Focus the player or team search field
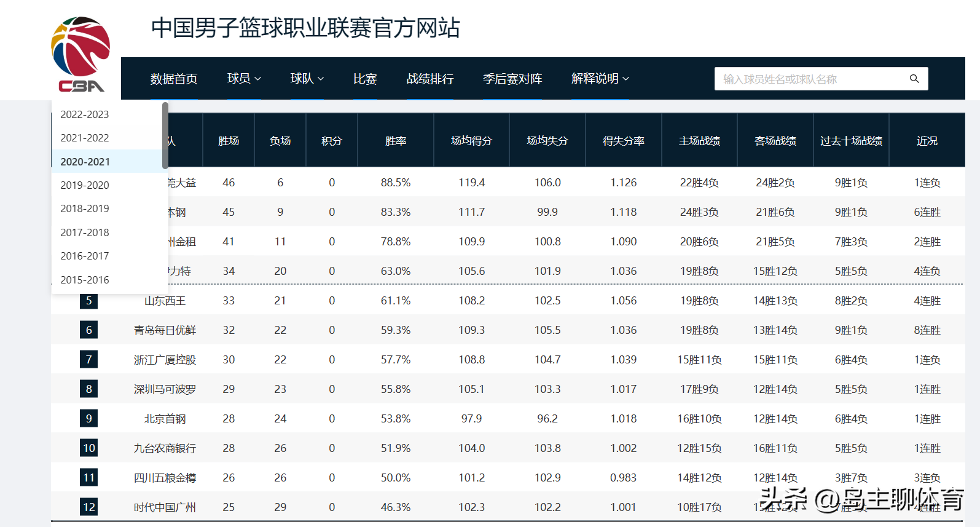 (821, 79)
